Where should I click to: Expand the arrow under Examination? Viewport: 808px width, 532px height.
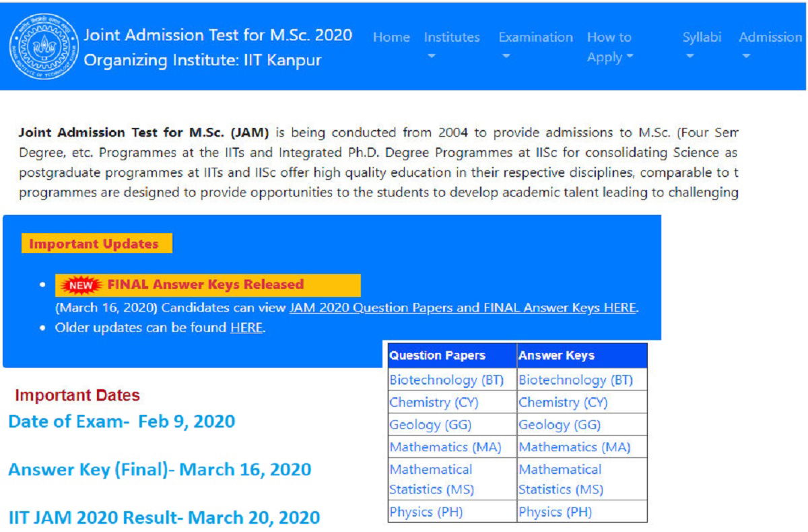click(506, 57)
